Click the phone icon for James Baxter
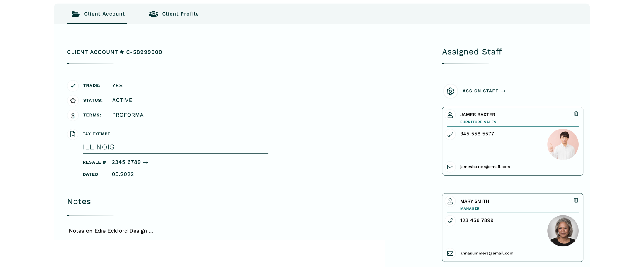Screen dimensions: 644x267 coord(450,134)
